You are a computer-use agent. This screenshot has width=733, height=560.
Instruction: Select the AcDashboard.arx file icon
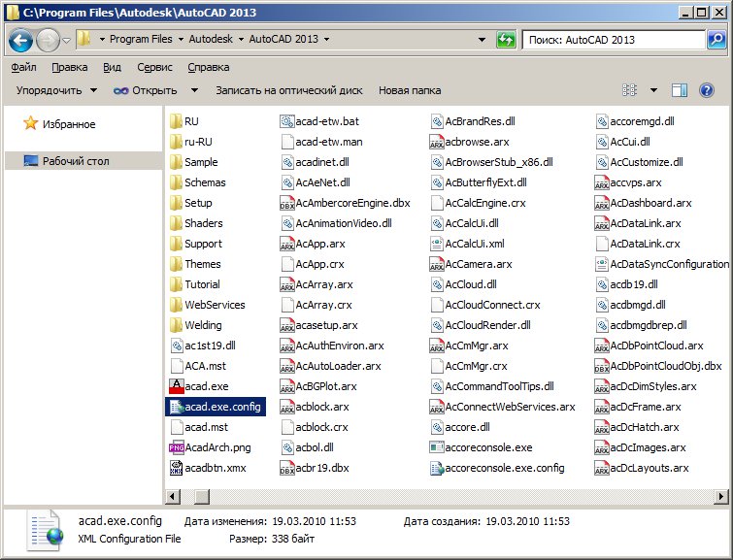point(602,203)
